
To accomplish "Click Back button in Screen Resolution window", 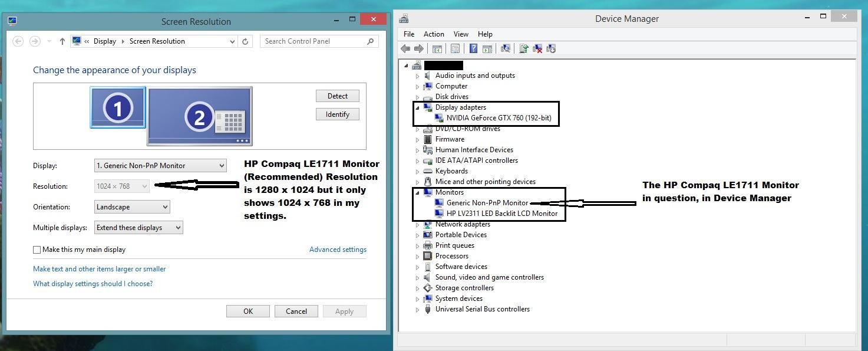I will pos(18,41).
